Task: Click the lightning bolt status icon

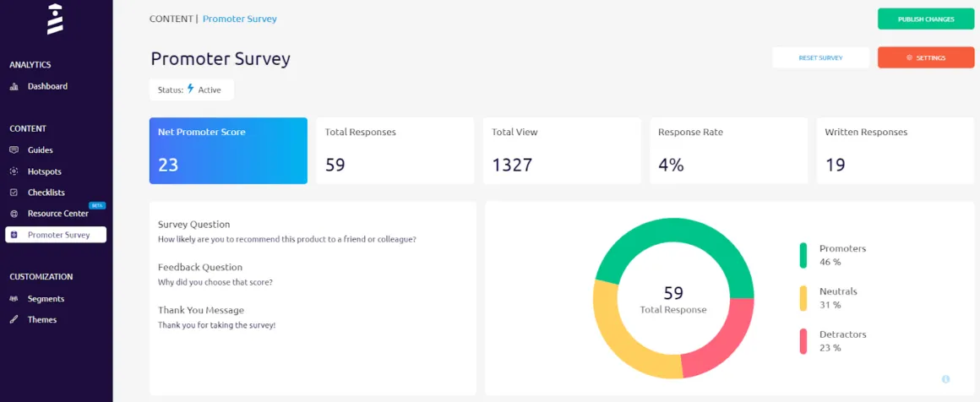Action: pos(191,89)
